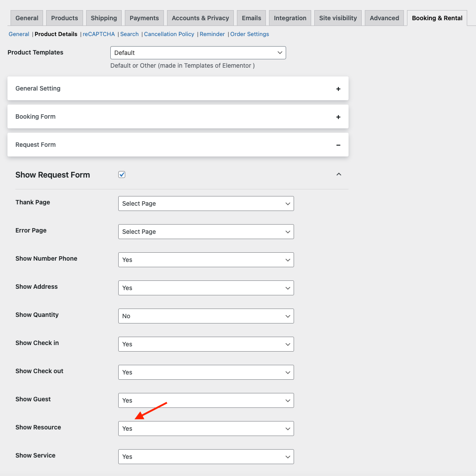The width and height of the screenshot is (476, 476).
Task: Open the Error Page select dropdown
Action: pos(206,232)
